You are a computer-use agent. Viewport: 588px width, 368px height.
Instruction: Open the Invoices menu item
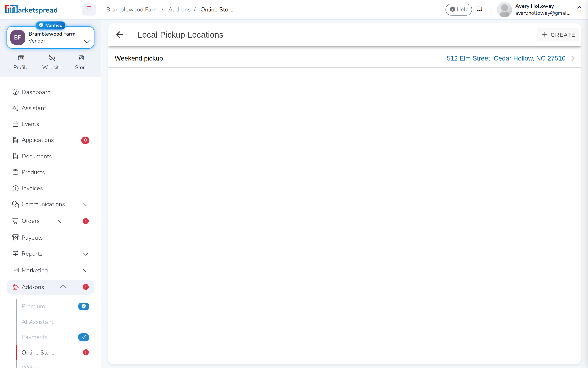click(x=50, y=188)
